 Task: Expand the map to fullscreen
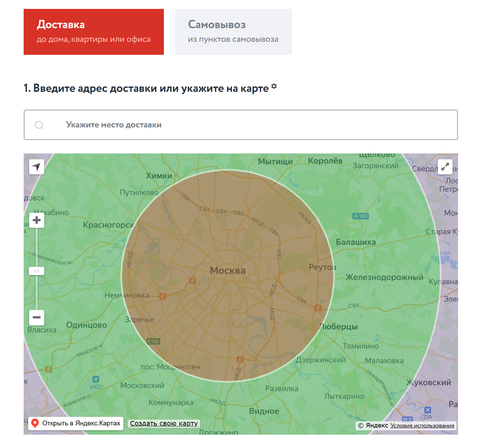[x=445, y=167]
